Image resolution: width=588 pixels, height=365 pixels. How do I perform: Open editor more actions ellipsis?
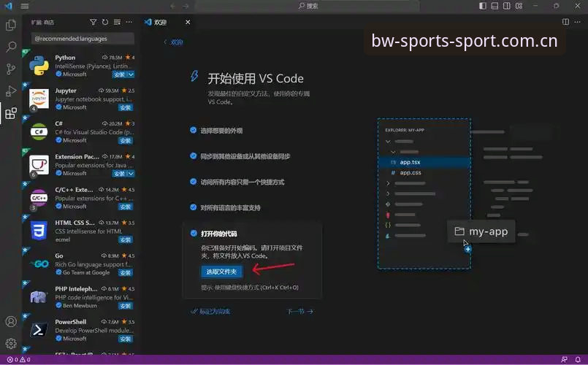tap(578, 22)
